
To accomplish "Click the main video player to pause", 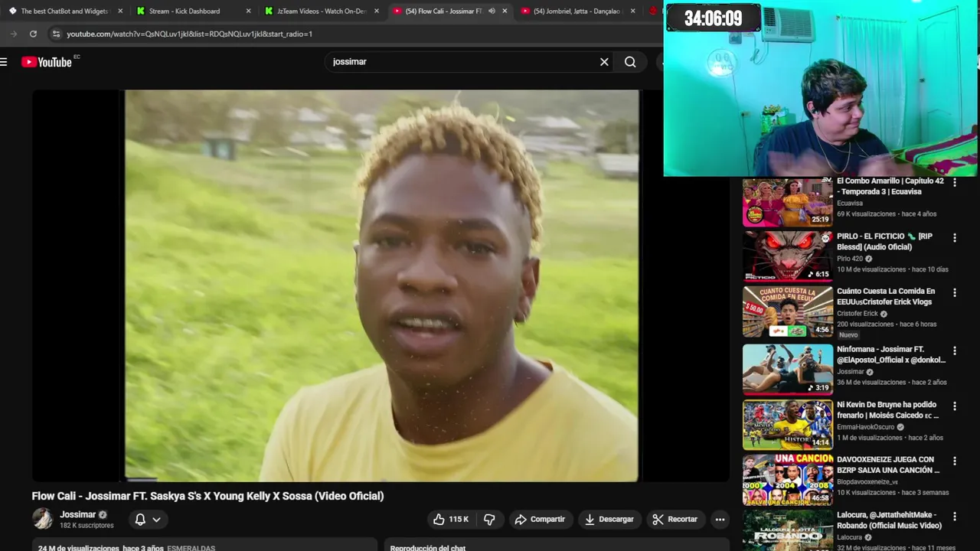I will [381, 285].
